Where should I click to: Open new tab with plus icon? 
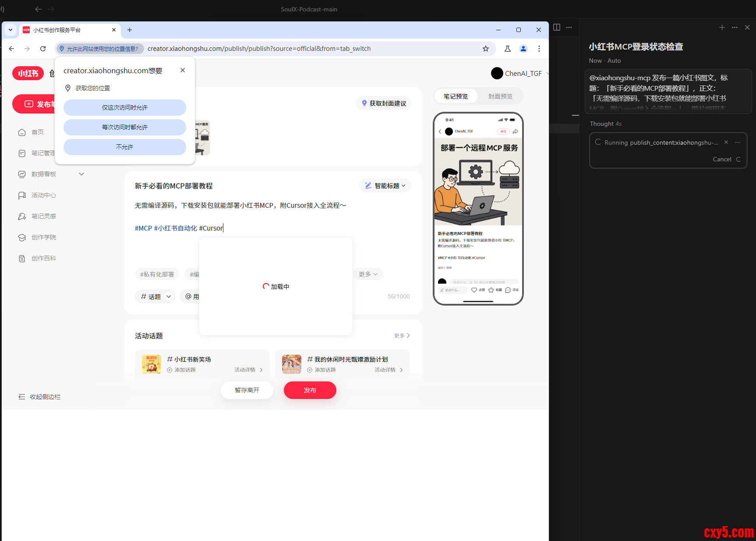point(129,30)
